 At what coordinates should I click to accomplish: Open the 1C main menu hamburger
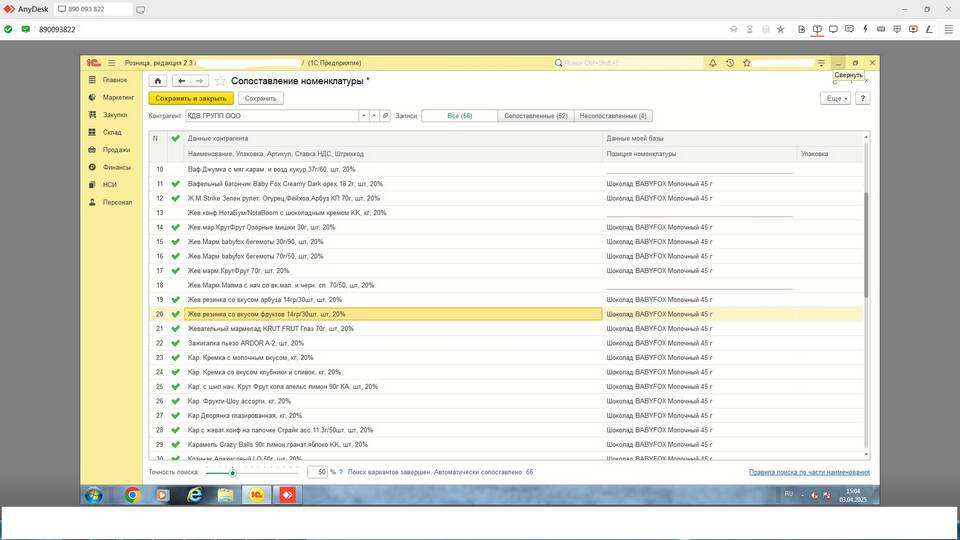pyautogui.click(x=111, y=63)
